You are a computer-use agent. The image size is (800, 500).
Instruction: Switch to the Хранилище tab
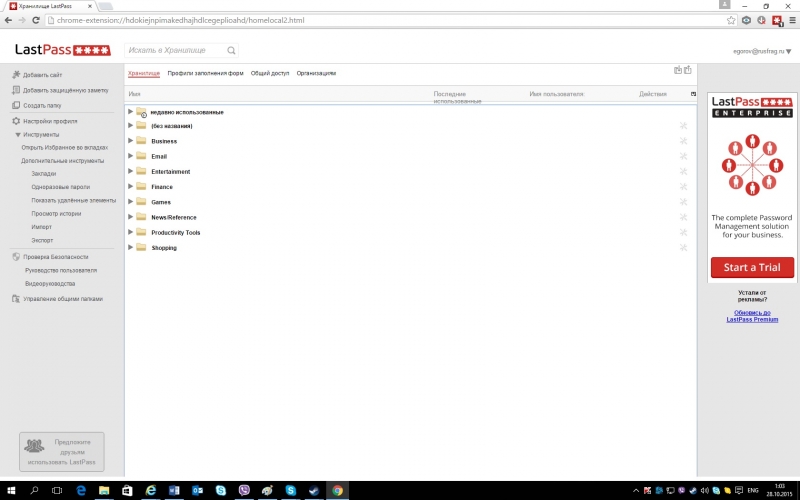[x=144, y=73]
